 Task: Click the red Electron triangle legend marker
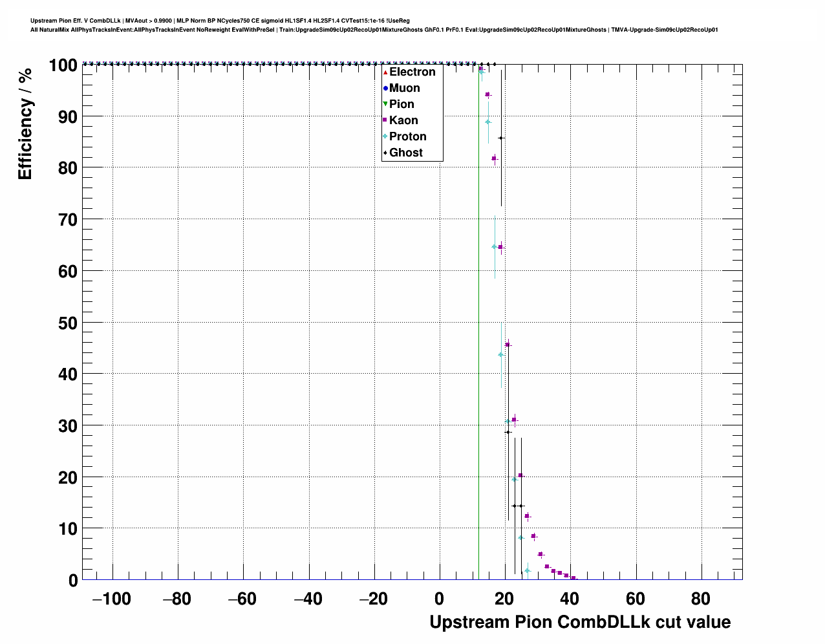(385, 72)
